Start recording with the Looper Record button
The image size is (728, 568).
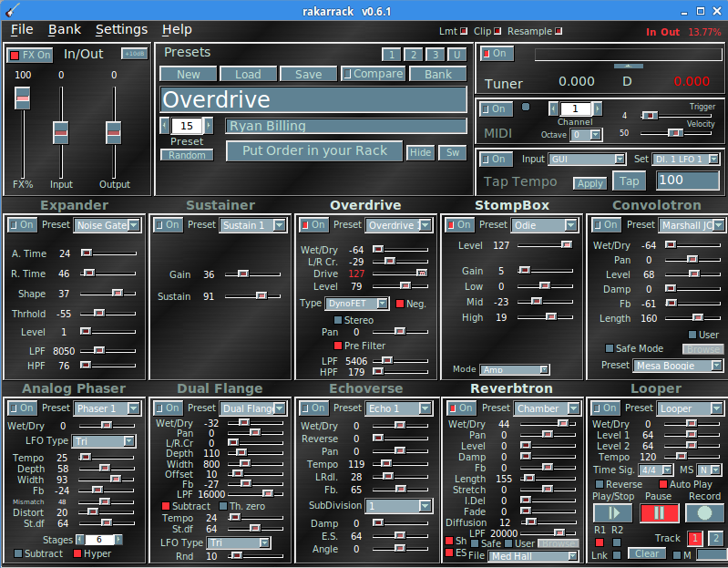pyautogui.click(x=704, y=513)
